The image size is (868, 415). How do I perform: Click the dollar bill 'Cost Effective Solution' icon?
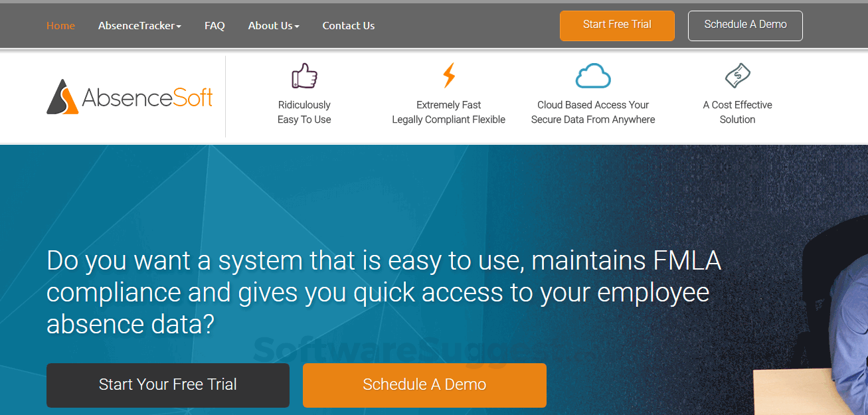click(737, 76)
